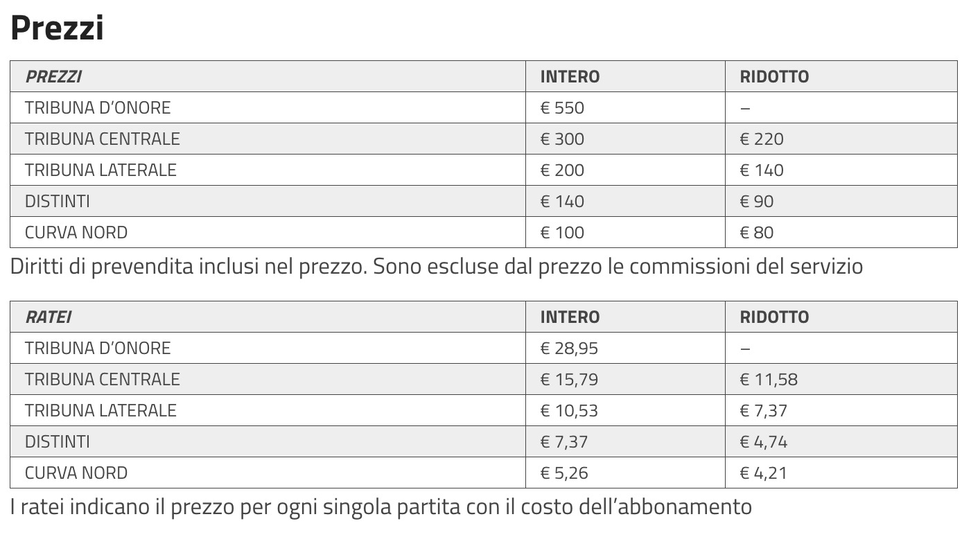Click the Diritti di prevendita note text
This screenshot has width=980, height=546.
437,266
